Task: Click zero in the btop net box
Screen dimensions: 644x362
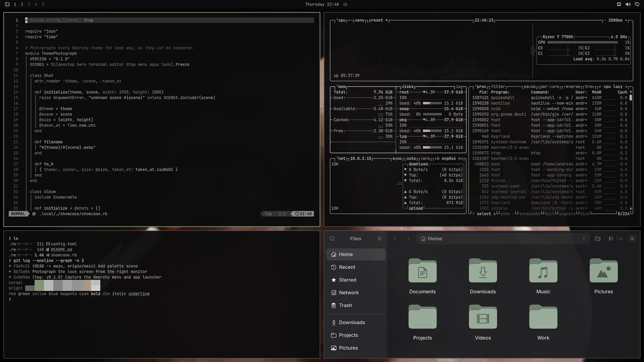Action: tap(425, 159)
